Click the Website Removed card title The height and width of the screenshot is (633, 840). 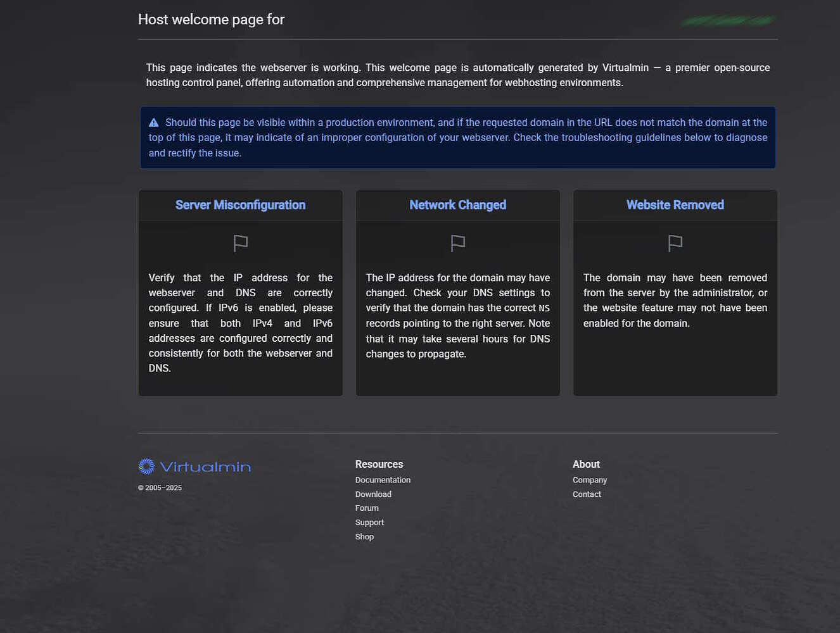(x=675, y=204)
